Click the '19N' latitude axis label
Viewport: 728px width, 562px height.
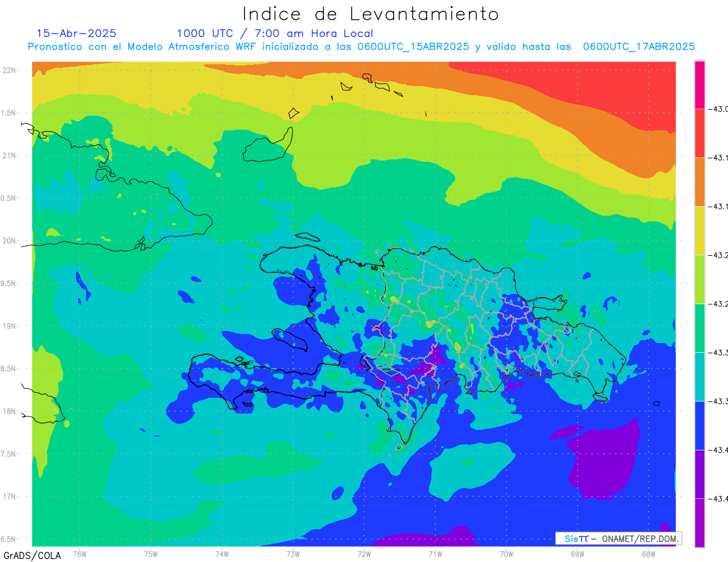[x=10, y=326]
